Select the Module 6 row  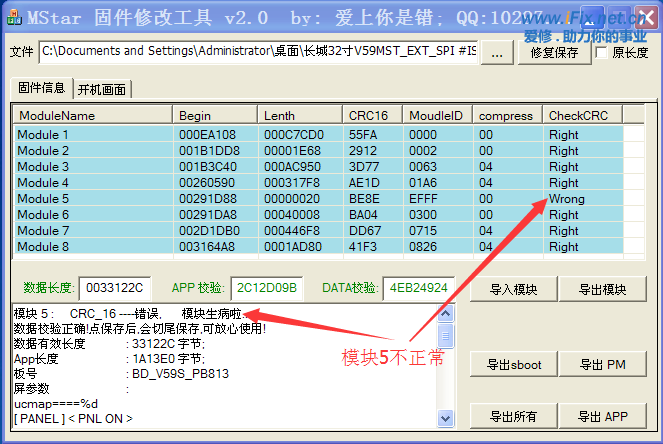tap(319, 215)
